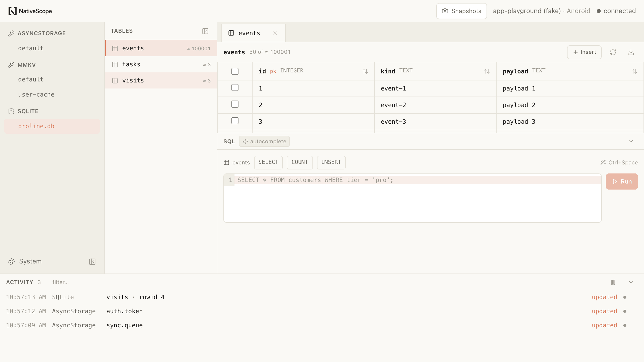644x362 pixels.
Task: Close the events tab
Action: [275, 33]
